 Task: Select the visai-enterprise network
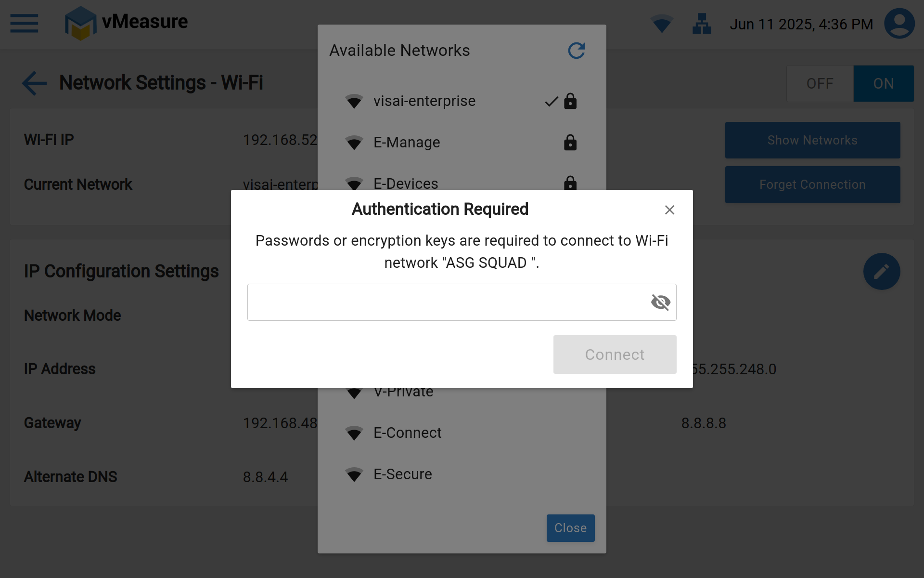pos(424,101)
